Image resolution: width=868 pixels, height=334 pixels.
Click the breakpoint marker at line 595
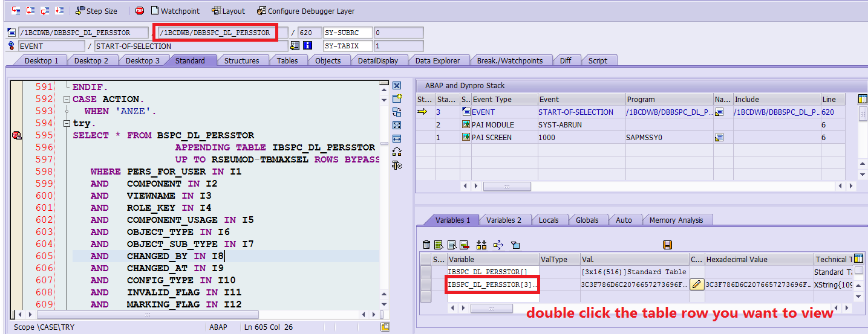[x=18, y=136]
